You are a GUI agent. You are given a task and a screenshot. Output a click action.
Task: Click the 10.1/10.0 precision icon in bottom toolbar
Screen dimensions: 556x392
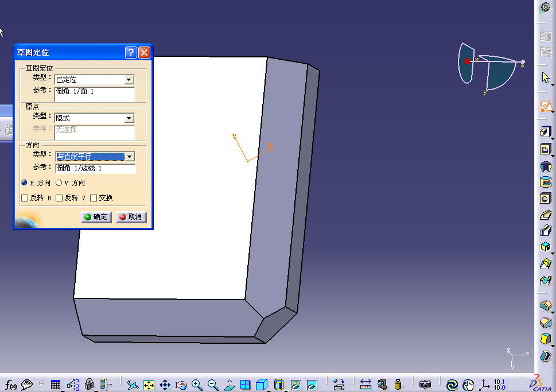[500, 385]
